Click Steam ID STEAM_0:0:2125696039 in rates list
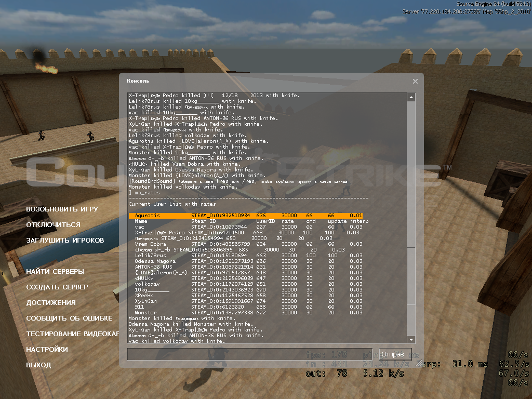This screenshot has height=399, width=532. [222, 278]
